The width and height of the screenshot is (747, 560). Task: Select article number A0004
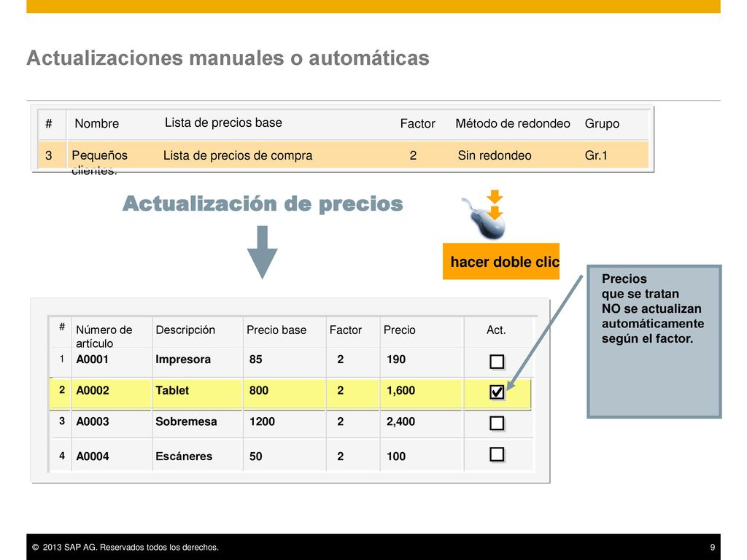93,456
